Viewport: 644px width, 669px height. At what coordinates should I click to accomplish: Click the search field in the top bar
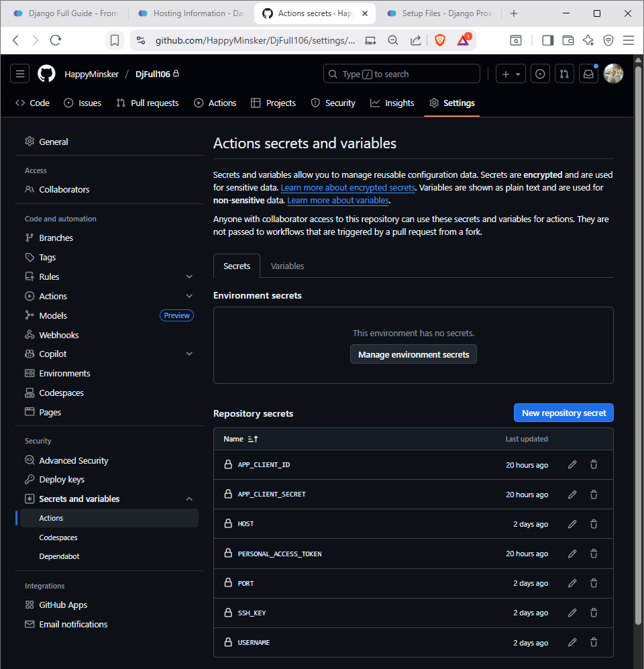tap(401, 74)
